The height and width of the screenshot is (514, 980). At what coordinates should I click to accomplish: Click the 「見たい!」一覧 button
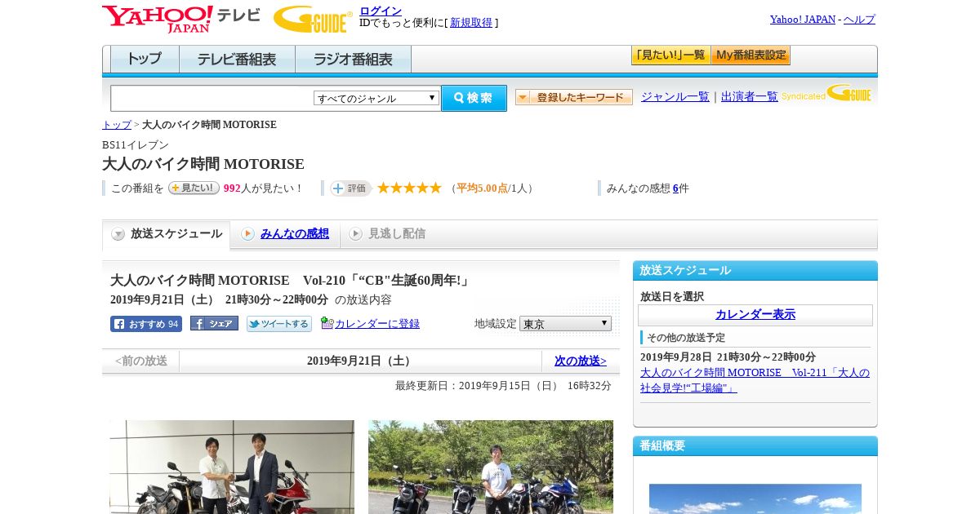tap(670, 55)
